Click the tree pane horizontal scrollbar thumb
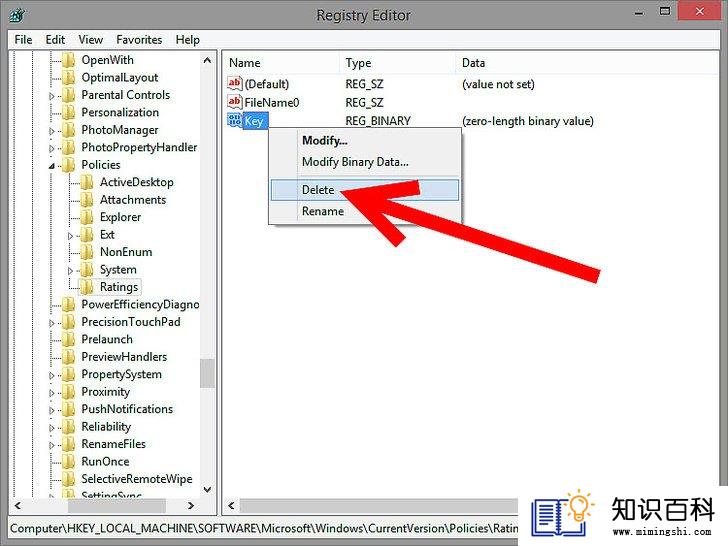 pos(117,506)
